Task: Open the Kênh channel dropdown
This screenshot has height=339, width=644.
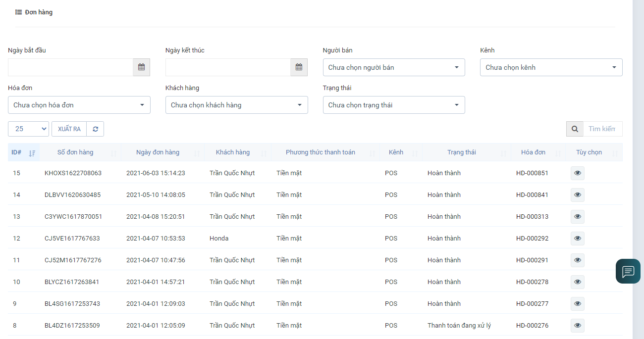Action: pyautogui.click(x=551, y=67)
